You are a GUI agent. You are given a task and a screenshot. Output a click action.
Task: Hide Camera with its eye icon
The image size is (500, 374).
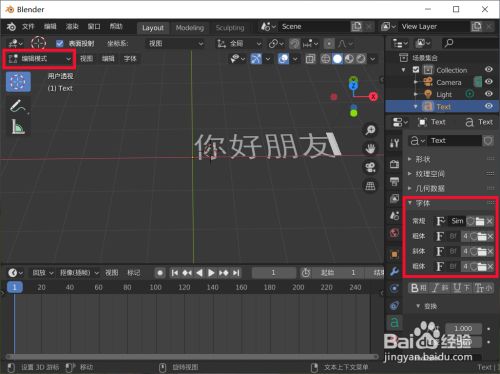point(489,81)
